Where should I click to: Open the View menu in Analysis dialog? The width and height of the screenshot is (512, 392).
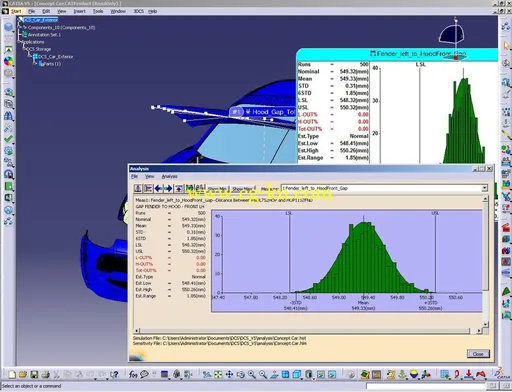(149, 176)
